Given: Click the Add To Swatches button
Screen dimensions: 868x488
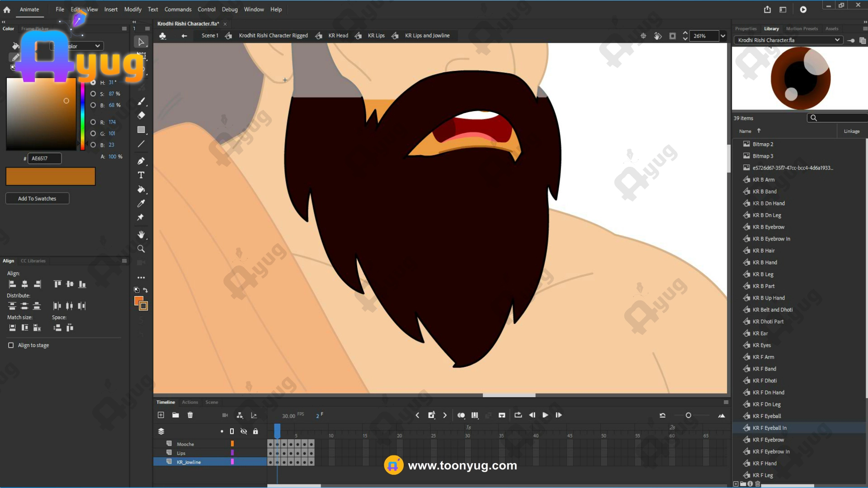Looking at the screenshot, I should [x=37, y=199].
